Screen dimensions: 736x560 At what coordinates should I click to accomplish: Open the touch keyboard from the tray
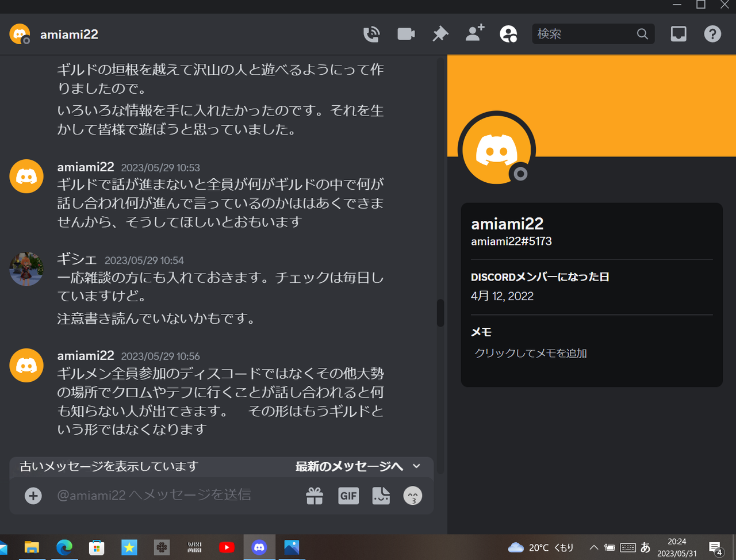(628, 547)
